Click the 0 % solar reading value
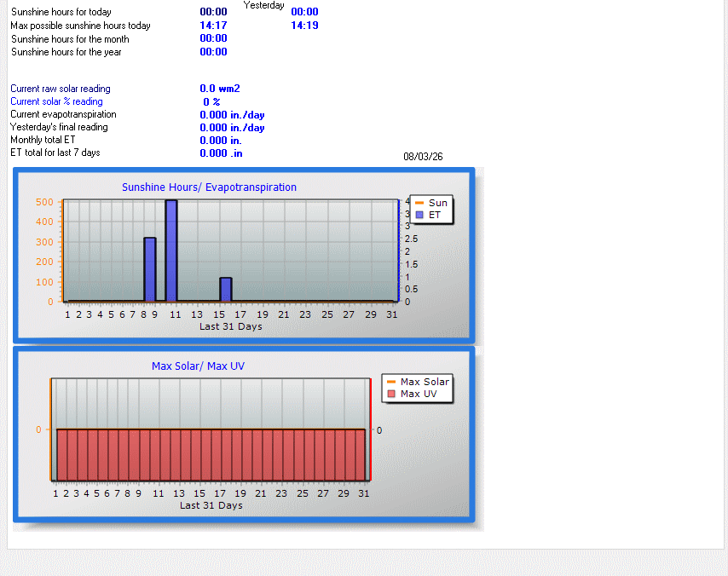Screen dimensions: 728x576 click(x=211, y=101)
